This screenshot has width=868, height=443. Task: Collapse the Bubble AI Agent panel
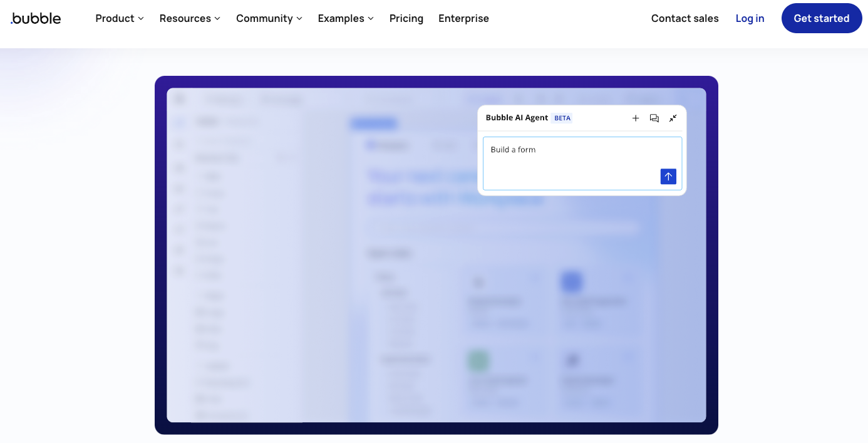(x=673, y=118)
